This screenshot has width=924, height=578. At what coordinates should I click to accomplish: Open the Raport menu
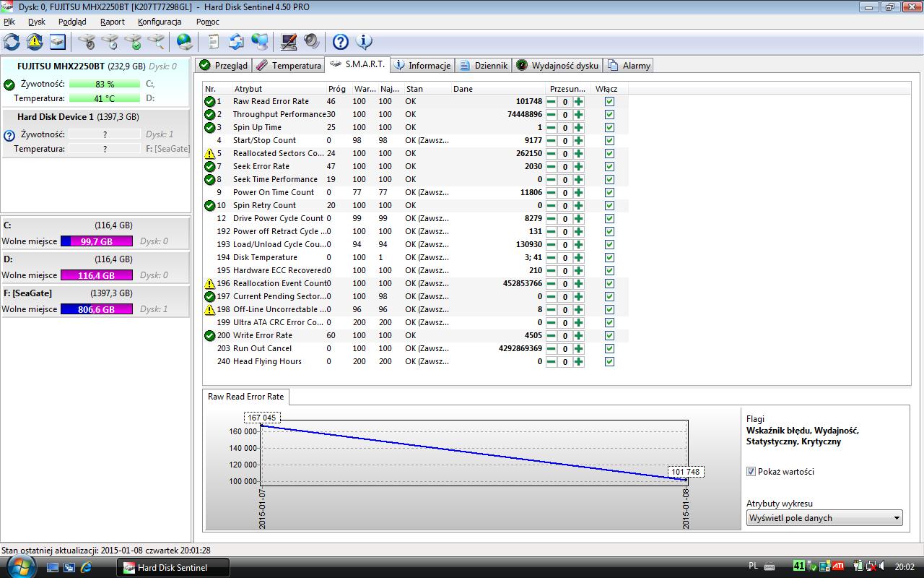click(x=113, y=22)
